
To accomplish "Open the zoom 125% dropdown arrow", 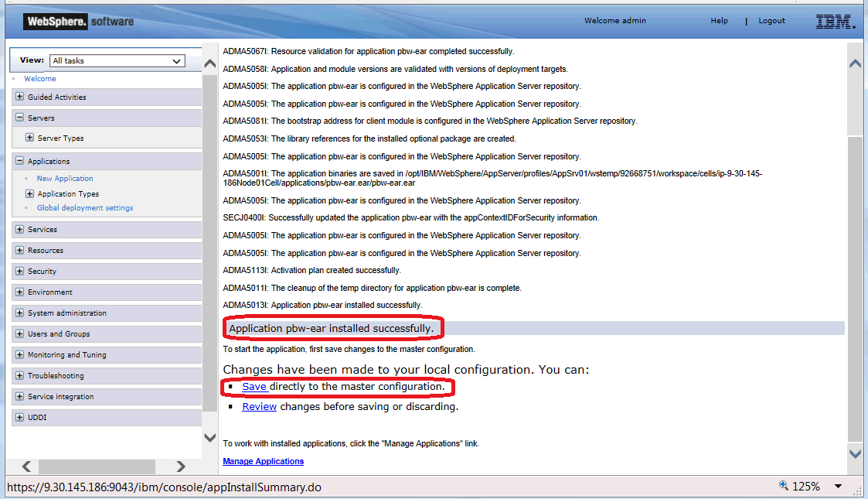I will point(838,487).
